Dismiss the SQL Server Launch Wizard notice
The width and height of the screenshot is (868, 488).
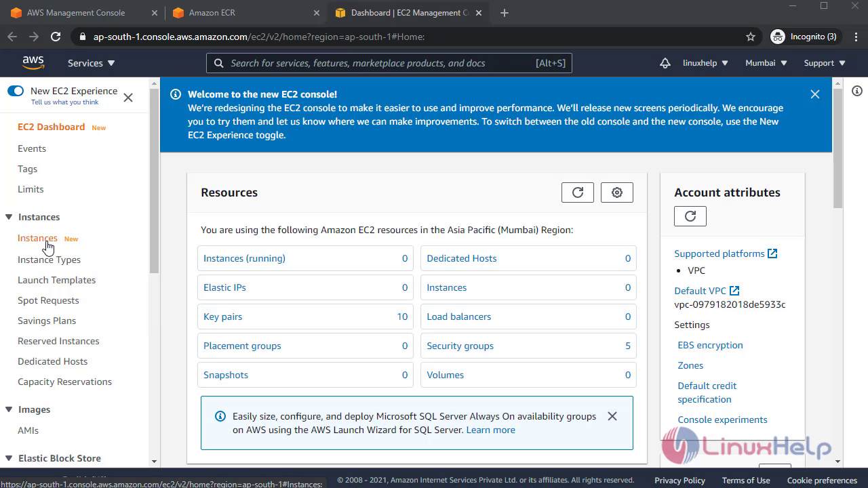(x=612, y=416)
